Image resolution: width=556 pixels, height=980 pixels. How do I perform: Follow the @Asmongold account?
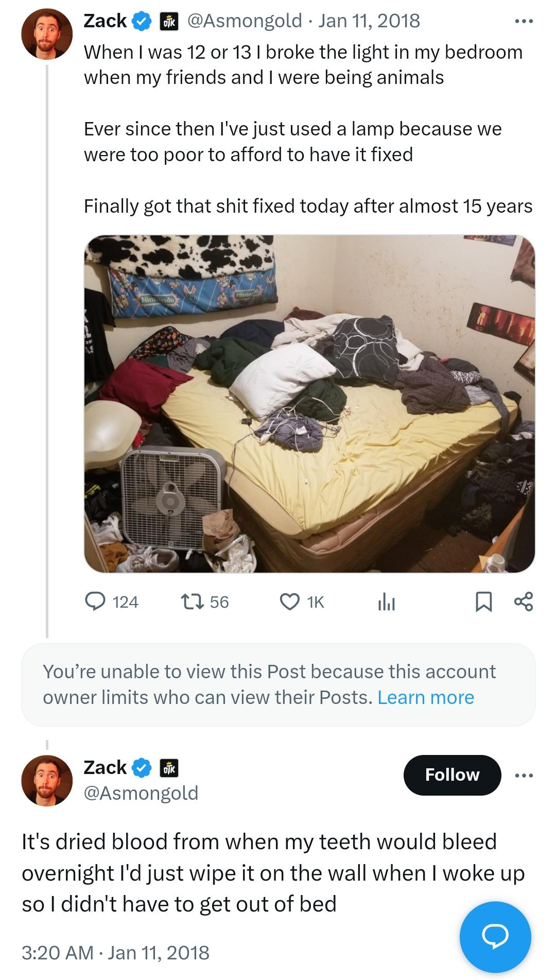(x=451, y=775)
